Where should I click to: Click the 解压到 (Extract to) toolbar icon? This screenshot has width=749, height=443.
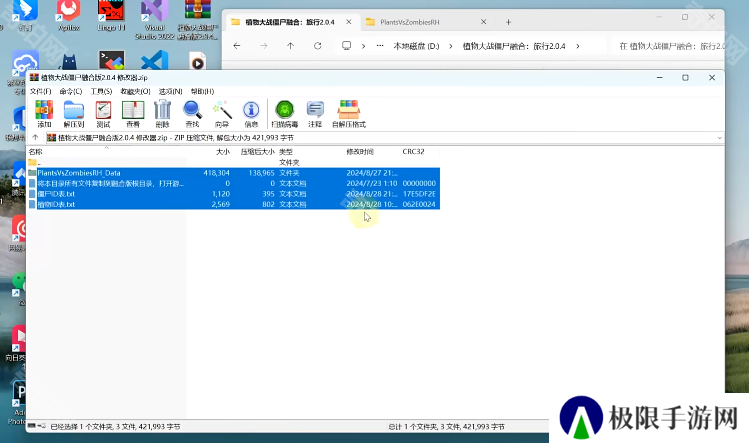(x=74, y=114)
